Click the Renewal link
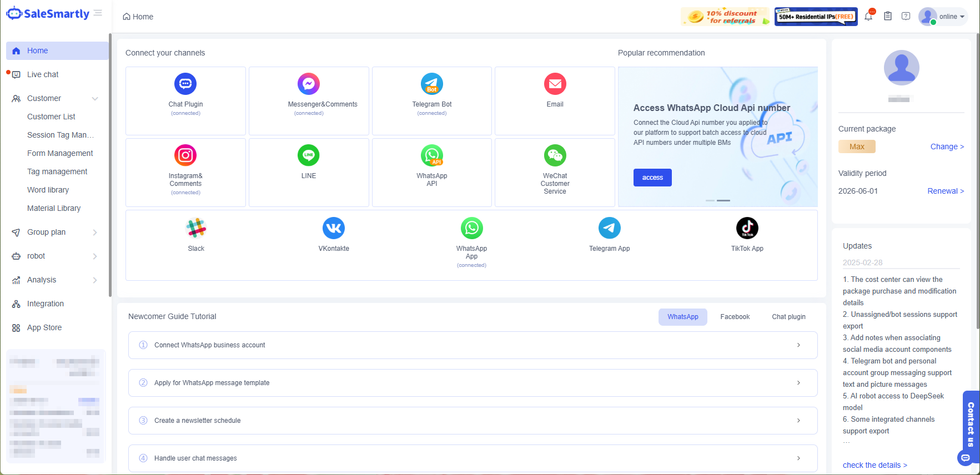 946,191
